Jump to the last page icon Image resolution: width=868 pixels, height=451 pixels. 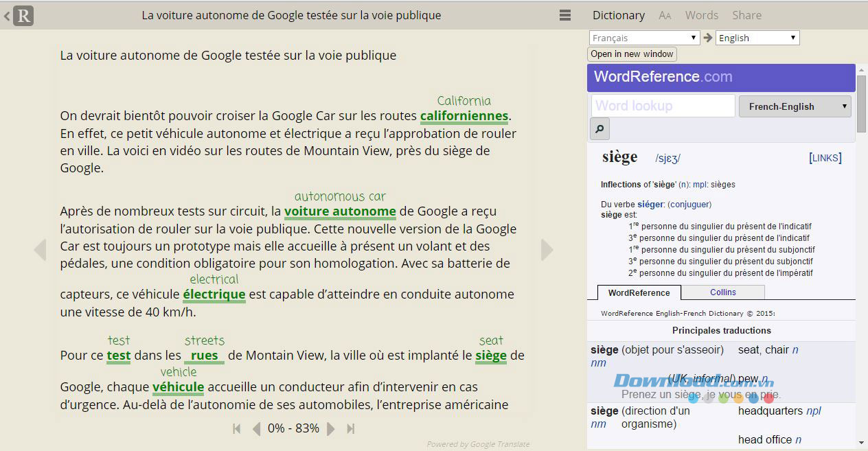[350, 429]
